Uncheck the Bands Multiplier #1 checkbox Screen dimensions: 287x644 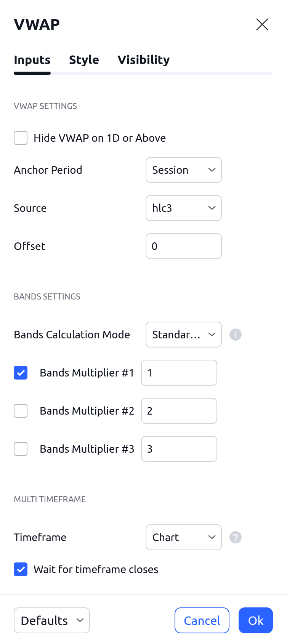point(21,373)
